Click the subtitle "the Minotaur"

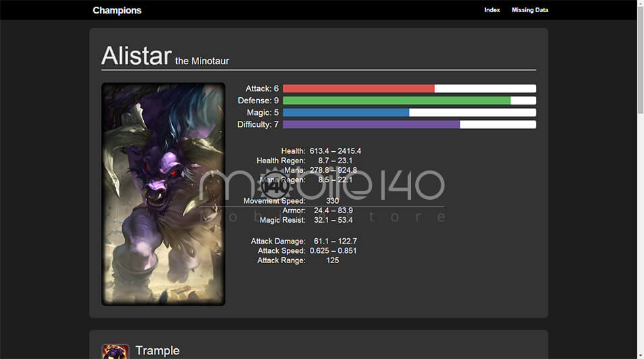tap(202, 61)
